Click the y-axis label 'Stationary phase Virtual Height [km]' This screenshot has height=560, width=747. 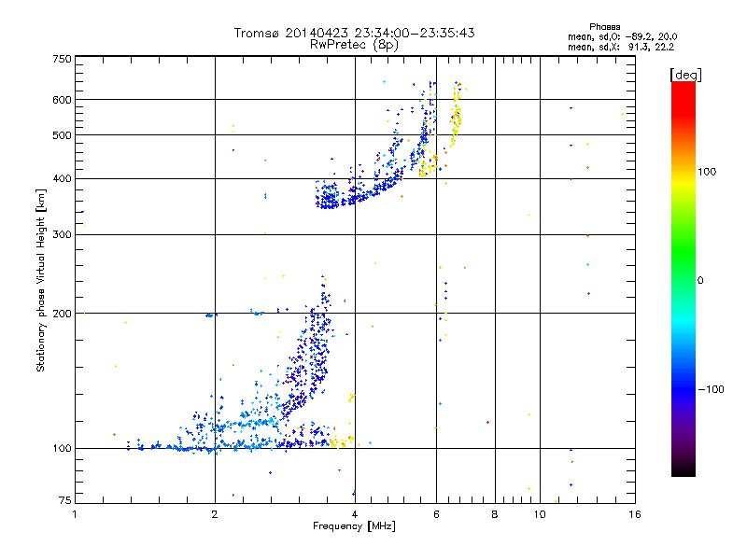point(40,280)
